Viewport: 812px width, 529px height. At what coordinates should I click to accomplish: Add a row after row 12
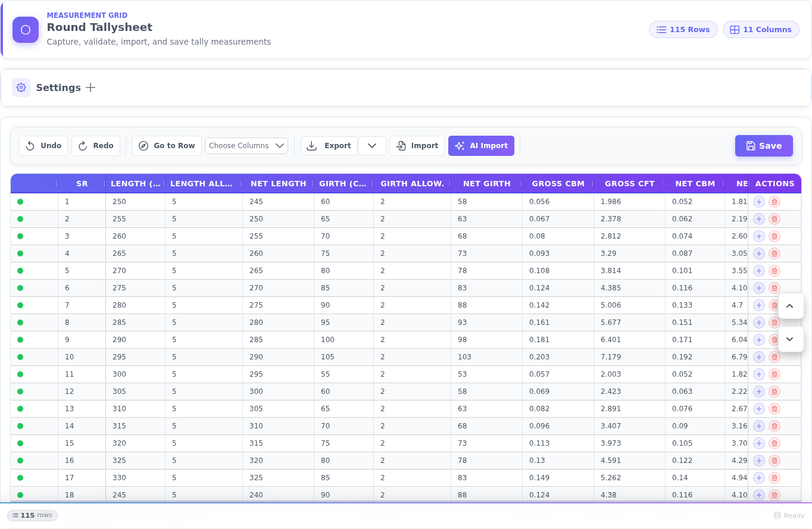point(759,392)
